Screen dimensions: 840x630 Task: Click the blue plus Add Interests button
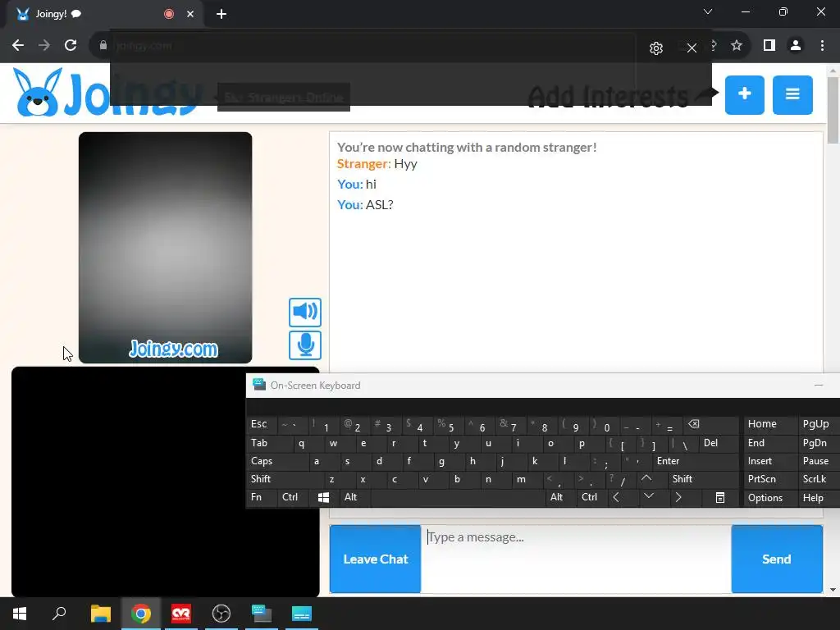click(x=745, y=95)
